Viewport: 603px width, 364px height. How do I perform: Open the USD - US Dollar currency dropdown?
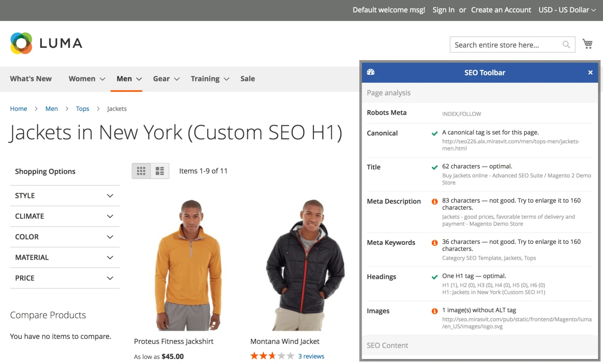(567, 10)
